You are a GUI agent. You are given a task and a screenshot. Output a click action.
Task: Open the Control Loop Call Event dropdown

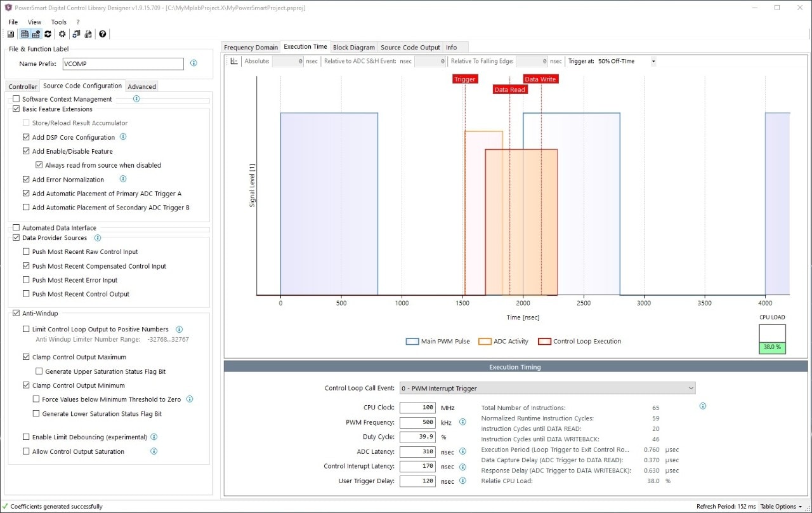coord(546,388)
